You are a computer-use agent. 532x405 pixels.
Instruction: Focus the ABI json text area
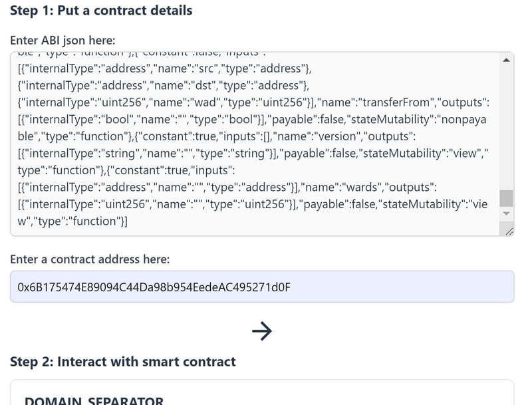tap(253, 143)
